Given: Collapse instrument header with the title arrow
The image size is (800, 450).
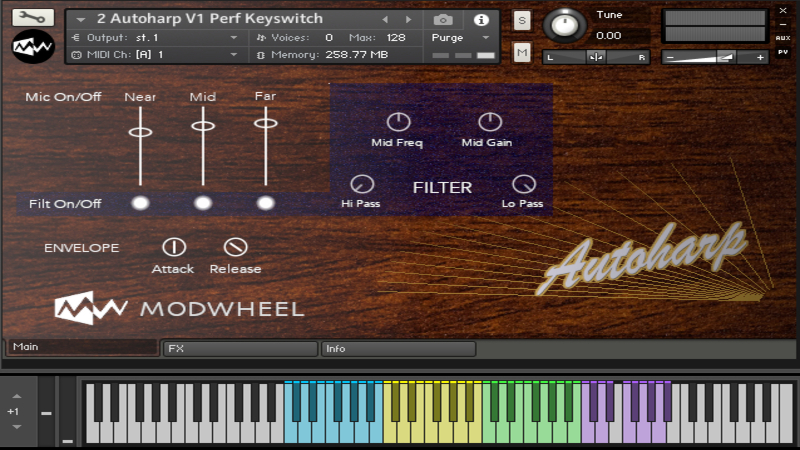Looking at the screenshot, I should click(81, 19).
